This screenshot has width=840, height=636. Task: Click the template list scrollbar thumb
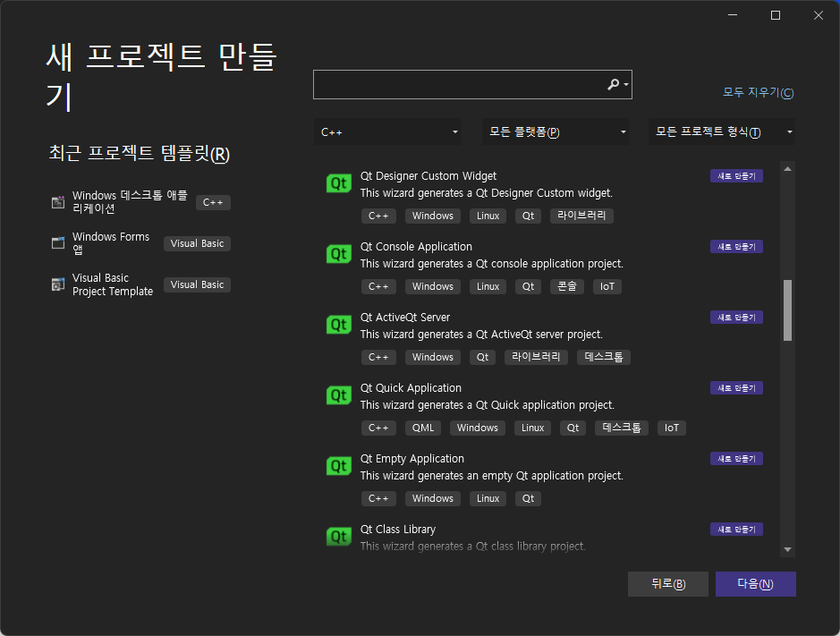click(x=787, y=310)
